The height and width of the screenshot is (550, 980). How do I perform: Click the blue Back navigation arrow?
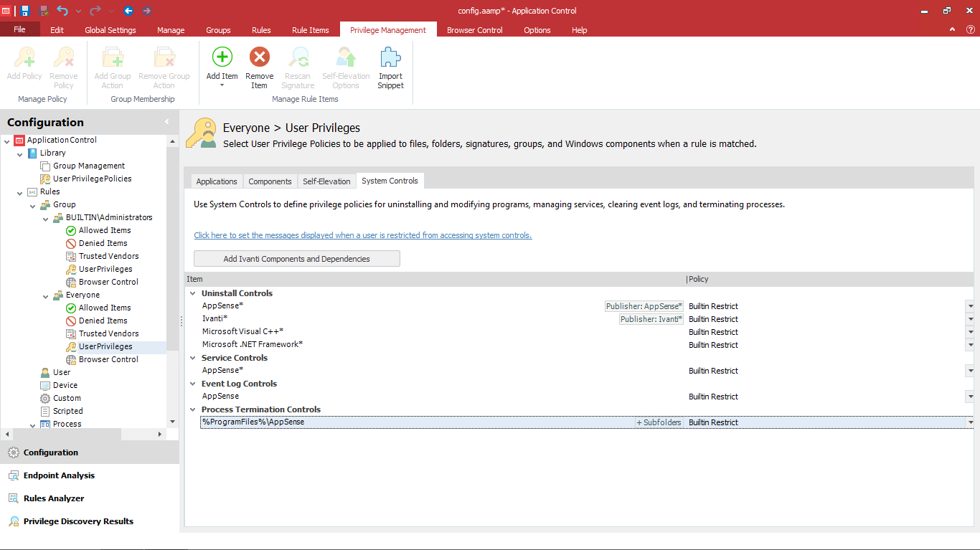[128, 11]
